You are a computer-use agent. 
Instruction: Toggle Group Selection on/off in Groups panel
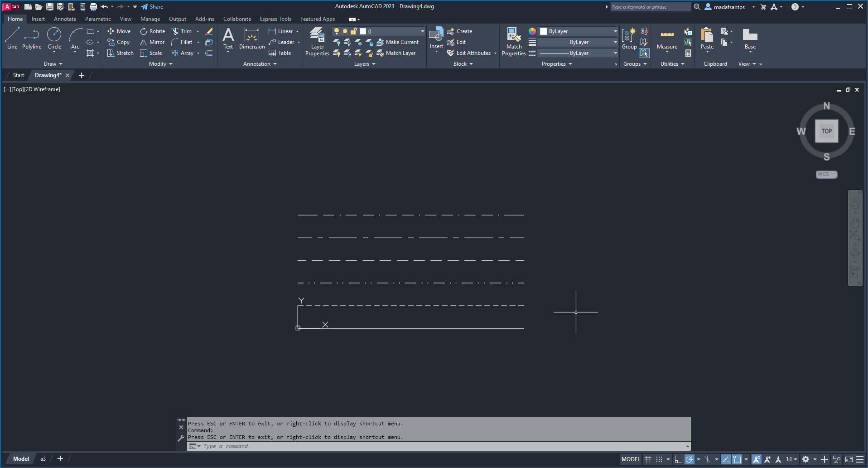(x=644, y=53)
